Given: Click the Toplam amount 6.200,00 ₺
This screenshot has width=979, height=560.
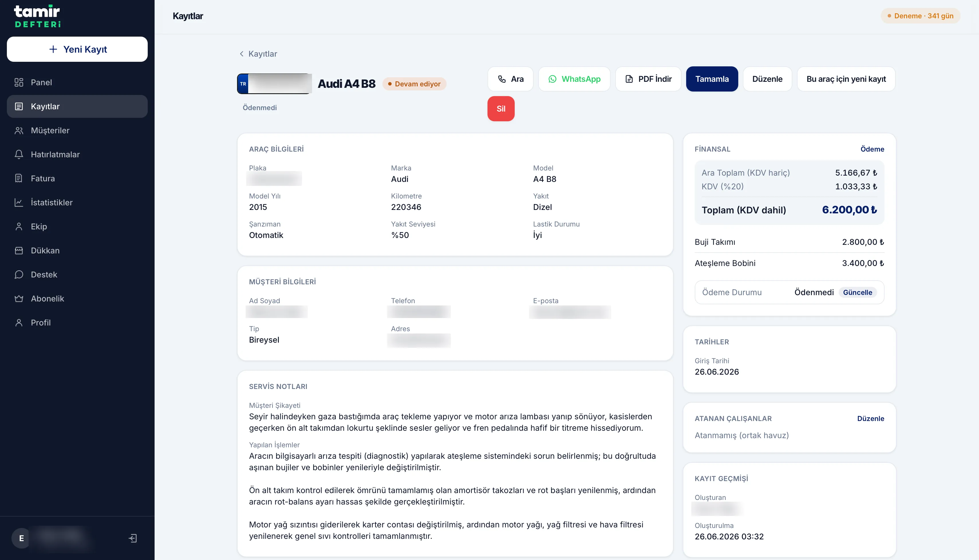Looking at the screenshot, I should tap(849, 210).
